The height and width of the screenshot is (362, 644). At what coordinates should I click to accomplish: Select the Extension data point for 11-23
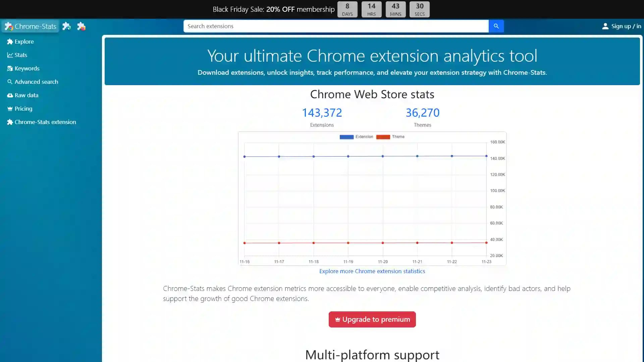click(x=486, y=156)
